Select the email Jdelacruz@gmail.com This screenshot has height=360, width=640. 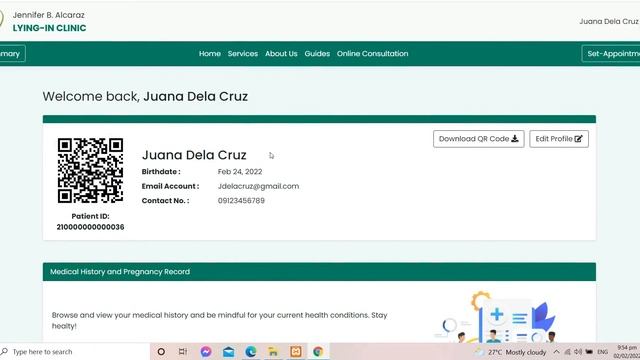point(258,186)
